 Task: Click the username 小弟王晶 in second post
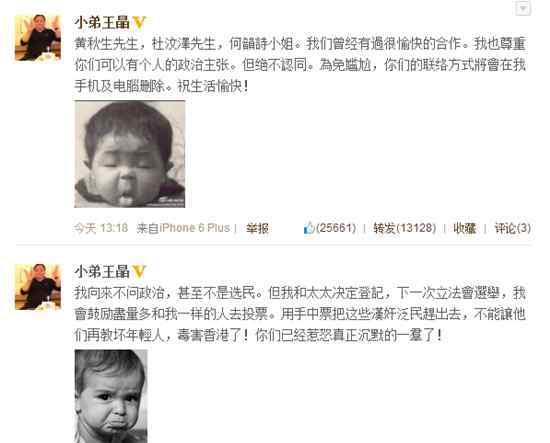(102, 271)
